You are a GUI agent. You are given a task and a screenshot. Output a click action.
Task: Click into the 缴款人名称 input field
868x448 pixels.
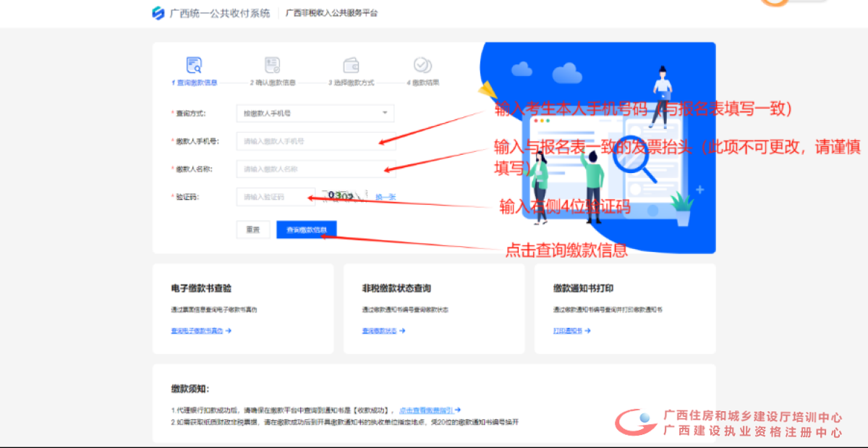(x=315, y=169)
